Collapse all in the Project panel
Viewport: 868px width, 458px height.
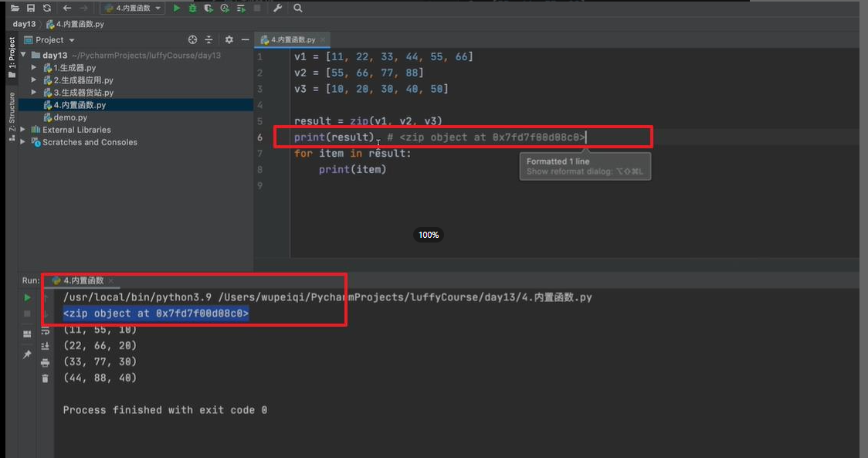coord(209,40)
